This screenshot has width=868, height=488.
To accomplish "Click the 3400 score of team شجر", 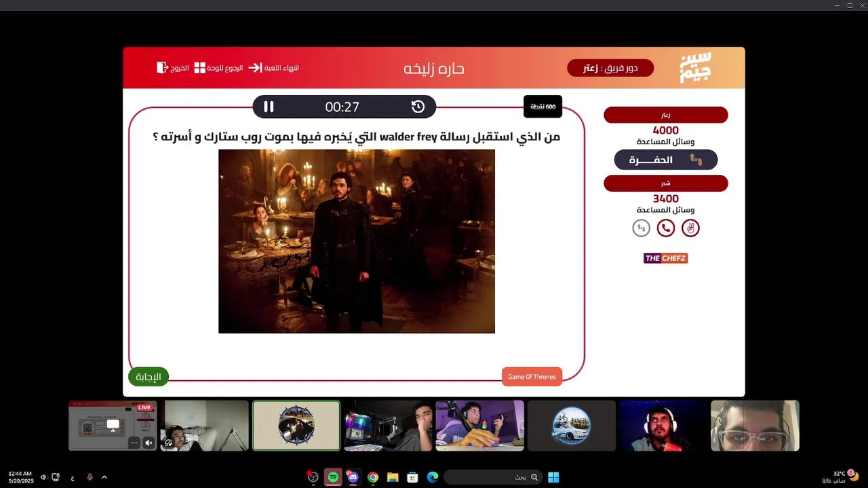I will (x=665, y=199).
